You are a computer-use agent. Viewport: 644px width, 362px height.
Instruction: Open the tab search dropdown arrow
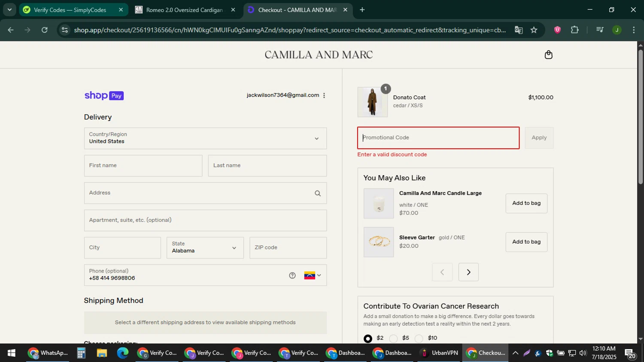9,9
